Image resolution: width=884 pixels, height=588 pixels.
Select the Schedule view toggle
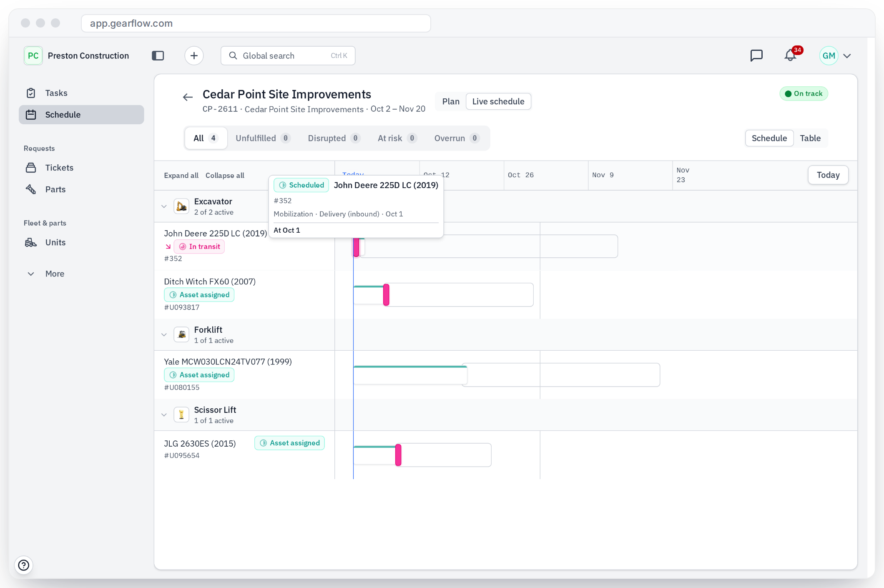pyautogui.click(x=769, y=138)
